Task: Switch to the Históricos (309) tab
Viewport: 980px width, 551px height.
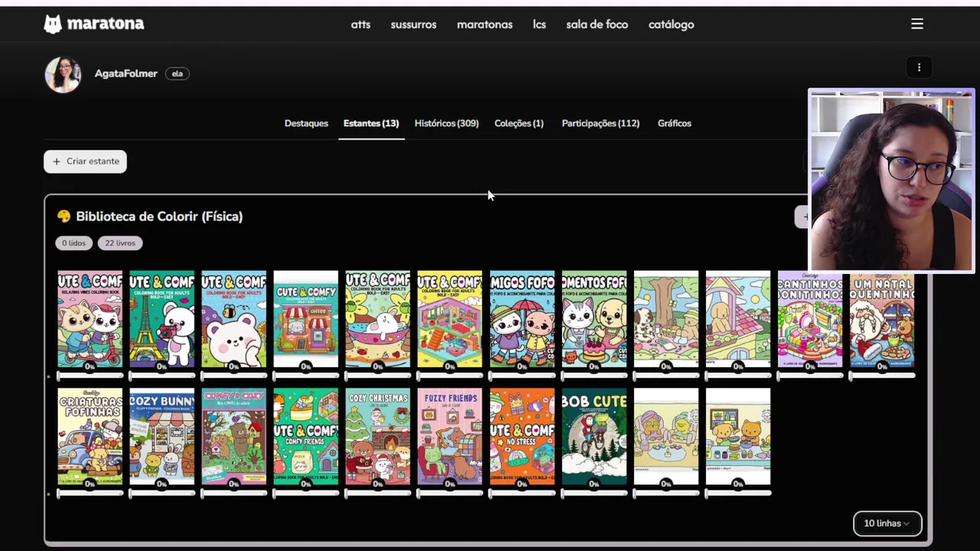Action: click(x=446, y=123)
